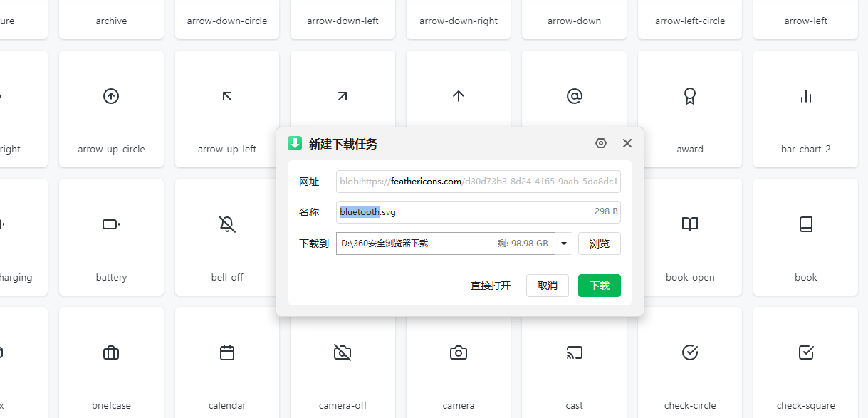Select the camera-off icon

point(343,352)
